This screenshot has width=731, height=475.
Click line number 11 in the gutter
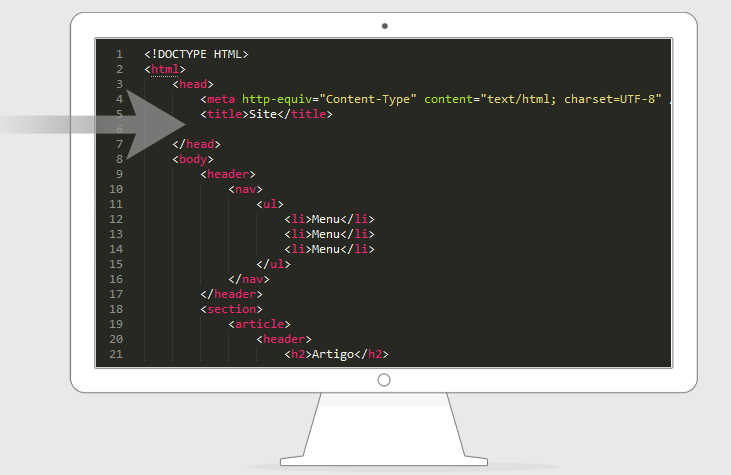(x=116, y=204)
